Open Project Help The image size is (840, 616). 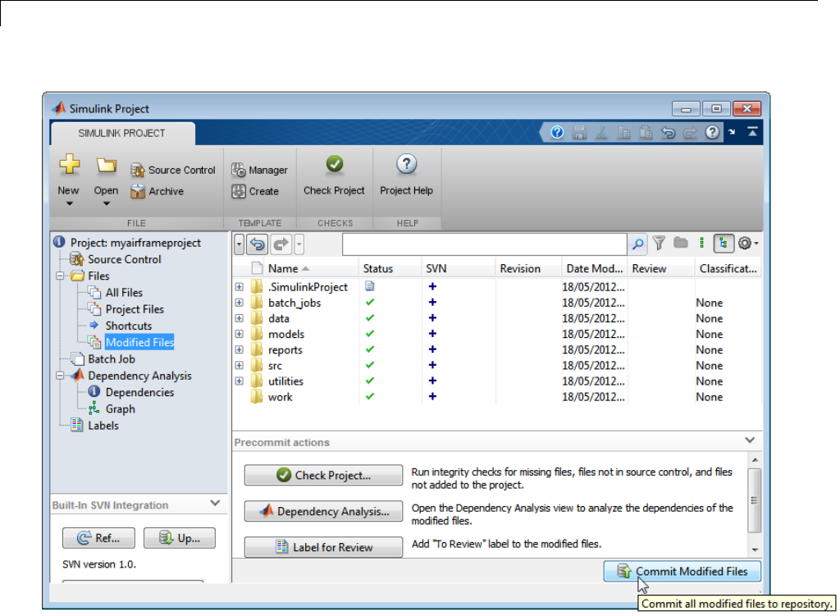[x=407, y=176]
